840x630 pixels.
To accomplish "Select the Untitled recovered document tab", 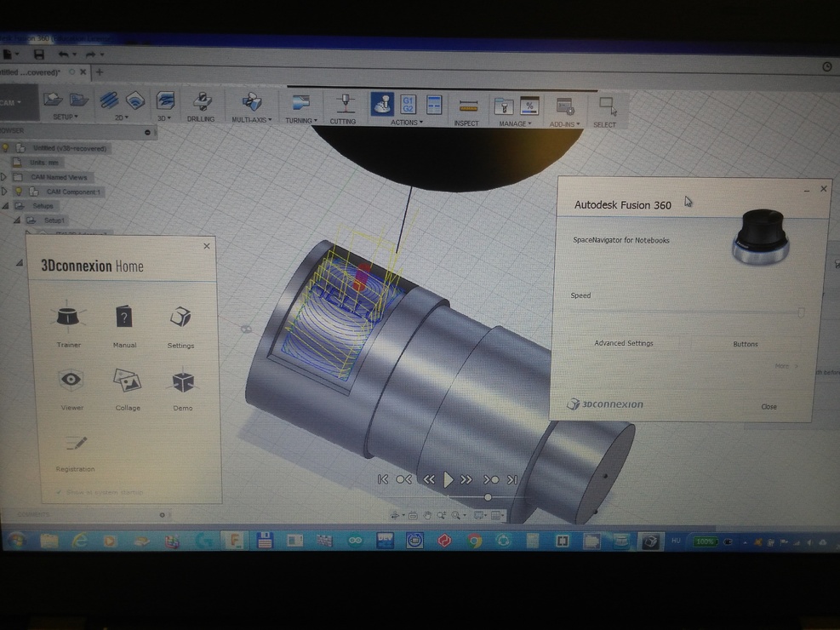I will pos(31,72).
